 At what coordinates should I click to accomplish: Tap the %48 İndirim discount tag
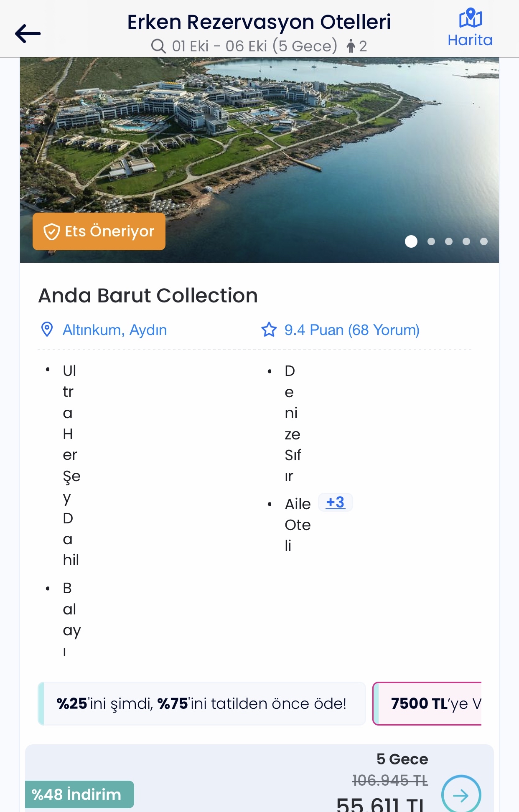pos(79,794)
